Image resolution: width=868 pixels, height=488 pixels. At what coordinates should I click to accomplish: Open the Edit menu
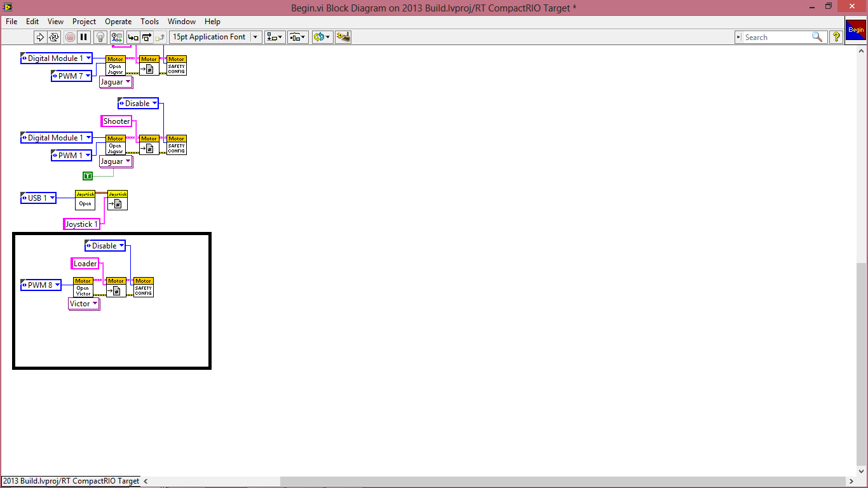[32, 22]
